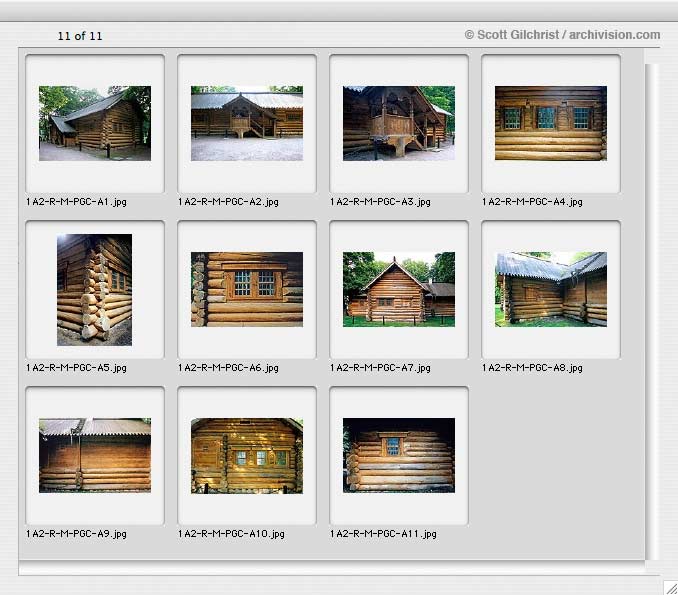Click filename label 1A2-R-M-PGC-A10.jpg
Image resolution: width=678 pixels, height=595 pixels.
point(231,534)
